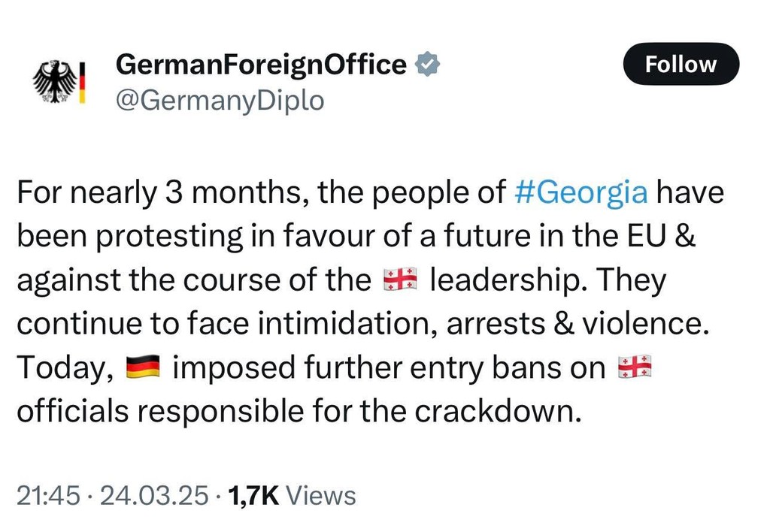Click the blue verified checkmark badge
The height and width of the screenshot is (532, 770).
(428, 65)
